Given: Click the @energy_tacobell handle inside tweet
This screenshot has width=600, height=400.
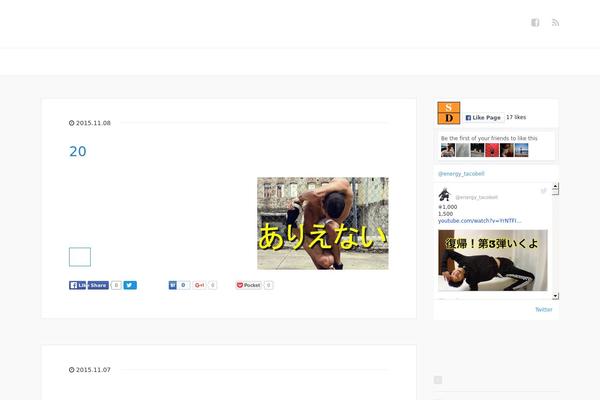Looking at the screenshot, I should click(x=476, y=197).
